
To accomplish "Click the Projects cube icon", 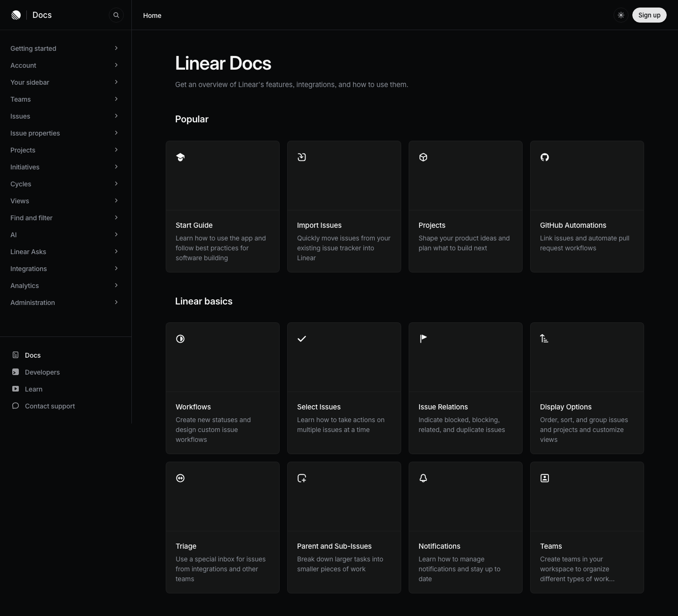I will tap(423, 157).
